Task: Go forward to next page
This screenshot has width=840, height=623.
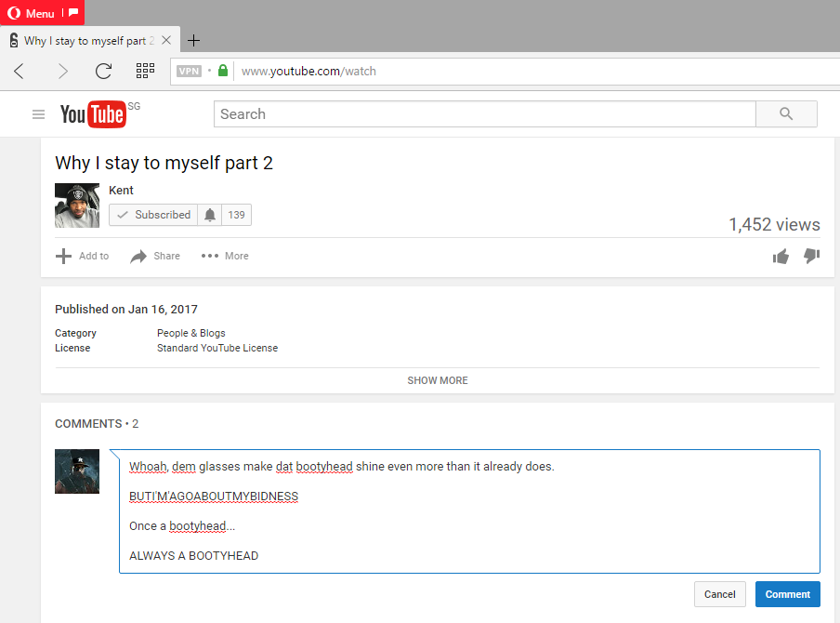Action: click(x=62, y=71)
